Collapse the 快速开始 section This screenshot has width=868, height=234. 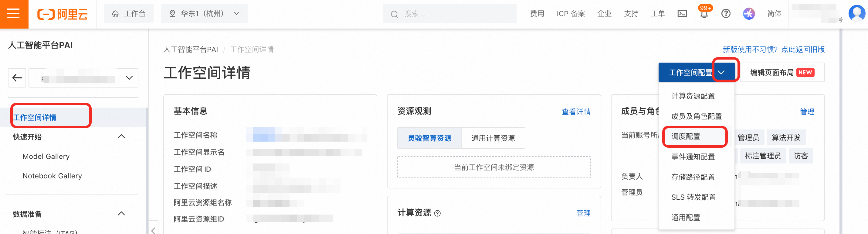122,136
